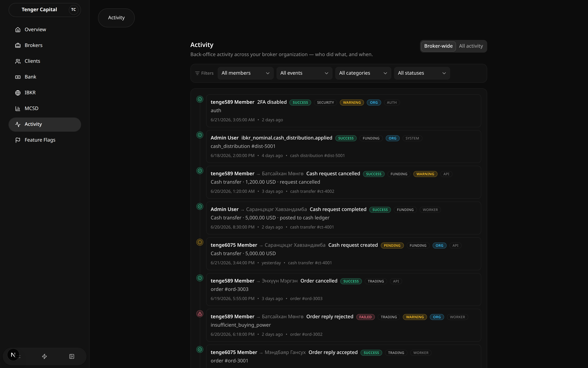Open the All members dropdown
Screen dimensions: 588x368
[245, 73]
